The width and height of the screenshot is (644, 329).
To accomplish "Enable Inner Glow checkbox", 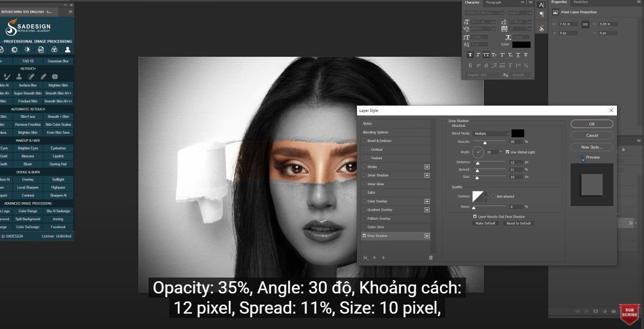I will (x=364, y=184).
